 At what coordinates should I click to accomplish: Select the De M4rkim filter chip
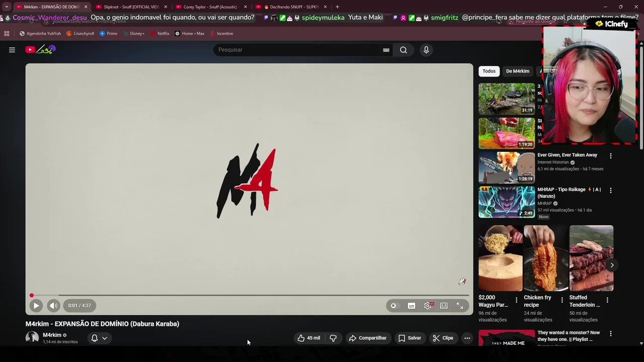[517, 71]
